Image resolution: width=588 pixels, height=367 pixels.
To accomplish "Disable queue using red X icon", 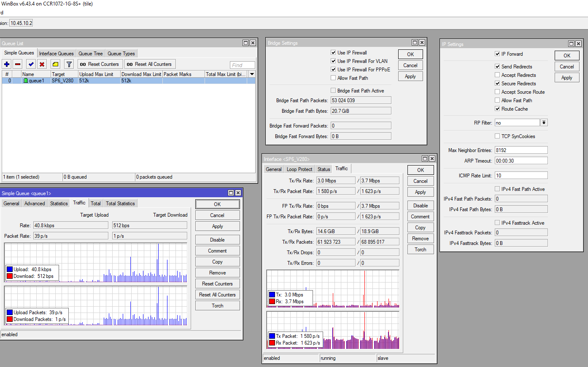I will 42,64.
